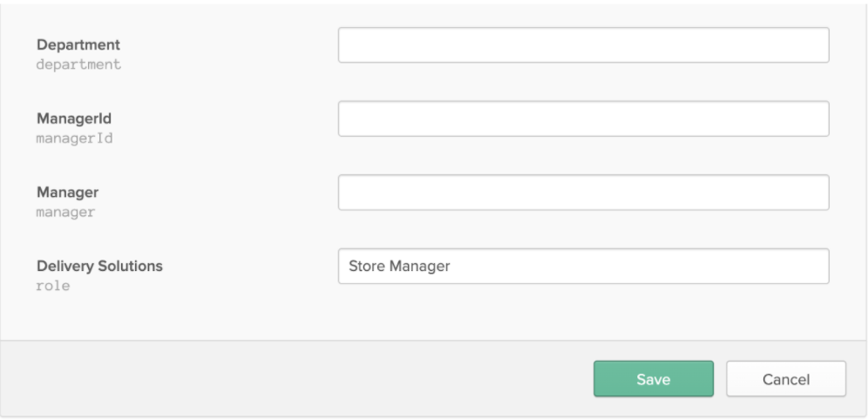This screenshot has height=420, width=868.
Task: Click the Cancel button
Action: 786,379
